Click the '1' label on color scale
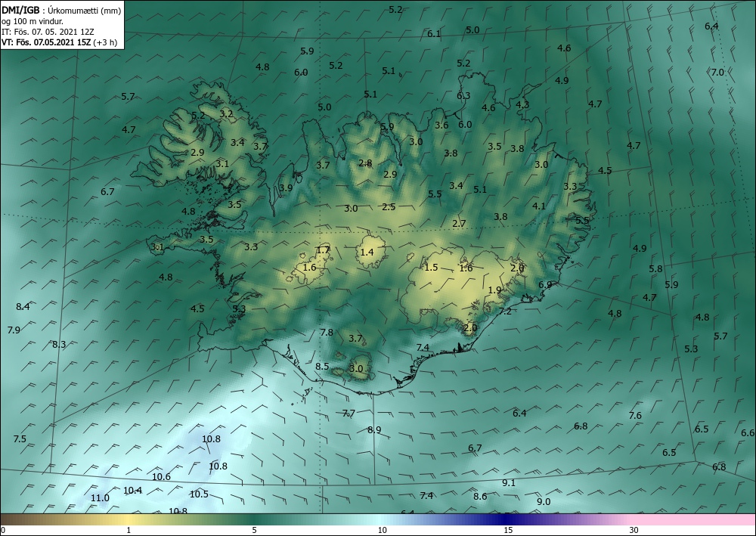 coord(129,530)
